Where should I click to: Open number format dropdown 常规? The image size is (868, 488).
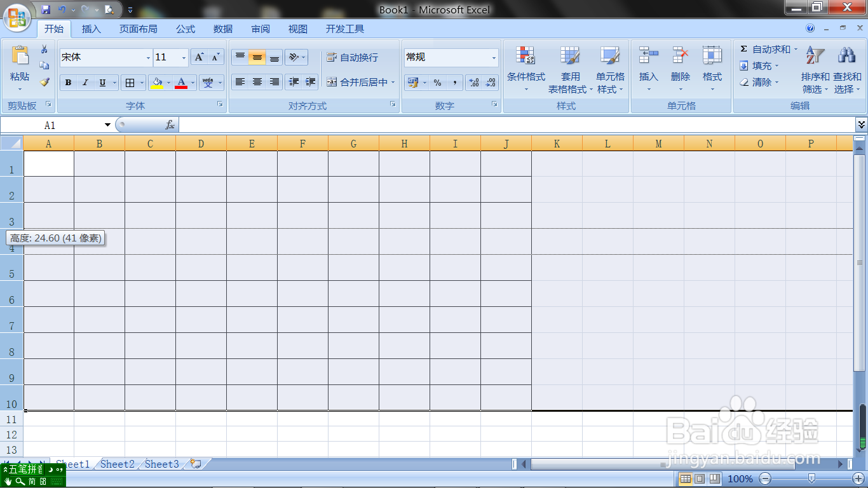[x=494, y=58]
